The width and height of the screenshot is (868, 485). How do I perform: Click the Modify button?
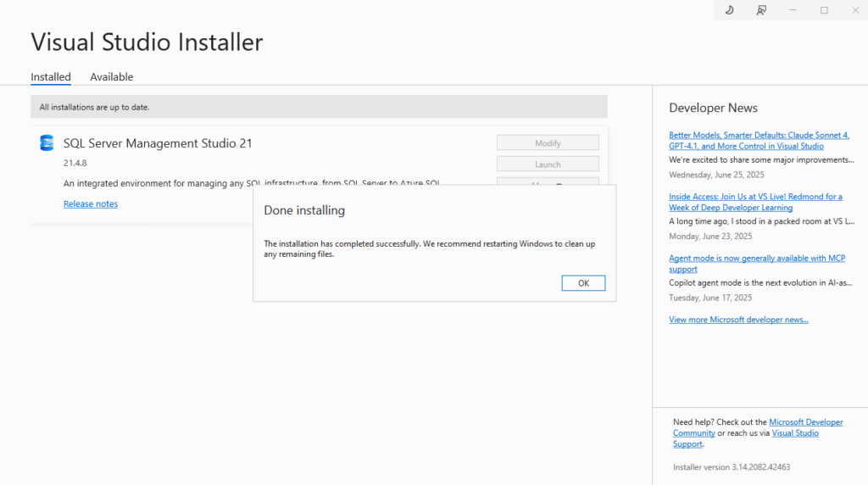point(548,142)
